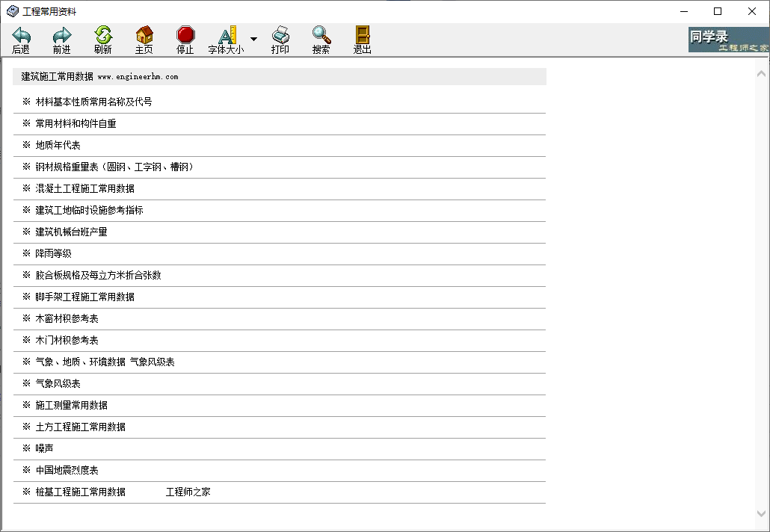
Task: Select 钢材规格重量表 in the list
Action: (116, 167)
